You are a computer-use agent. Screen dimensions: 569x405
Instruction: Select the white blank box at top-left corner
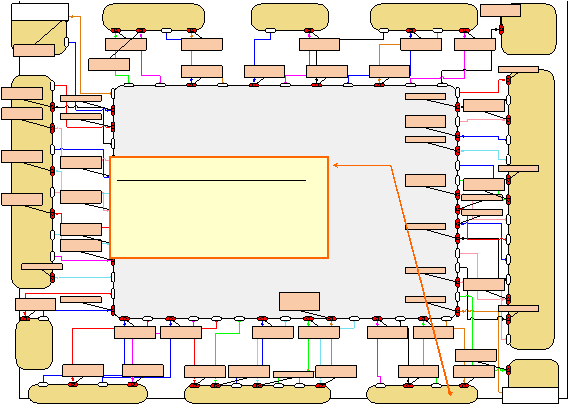tap(40, 12)
